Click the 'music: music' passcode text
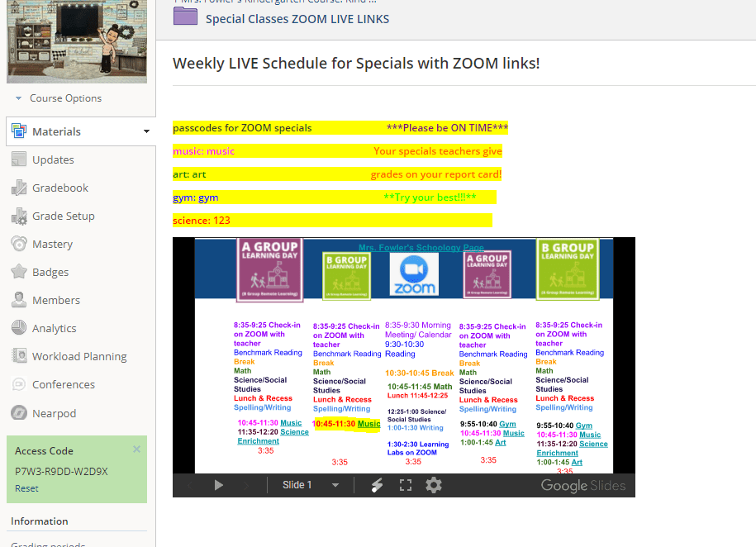 pyautogui.click(x=203, y=151)
